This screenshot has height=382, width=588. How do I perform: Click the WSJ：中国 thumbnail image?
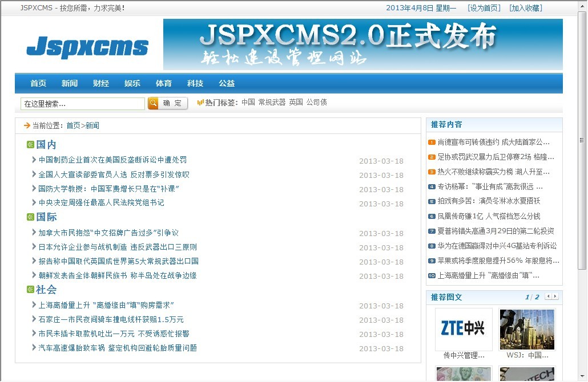[527, 329]
